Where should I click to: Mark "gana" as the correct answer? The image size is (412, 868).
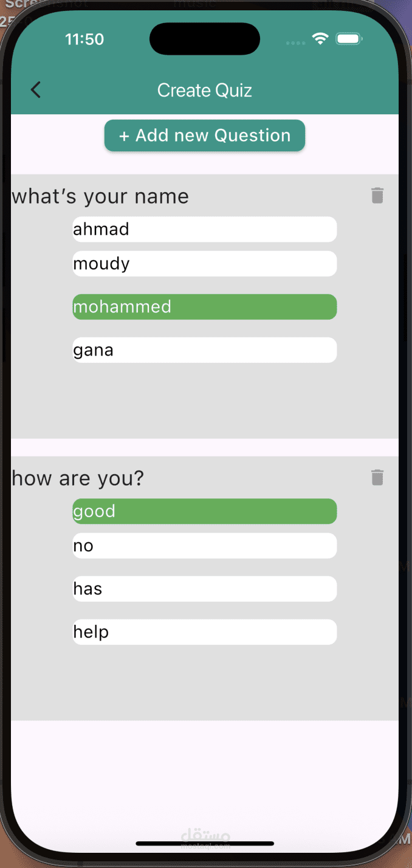[x=204, y=350]
